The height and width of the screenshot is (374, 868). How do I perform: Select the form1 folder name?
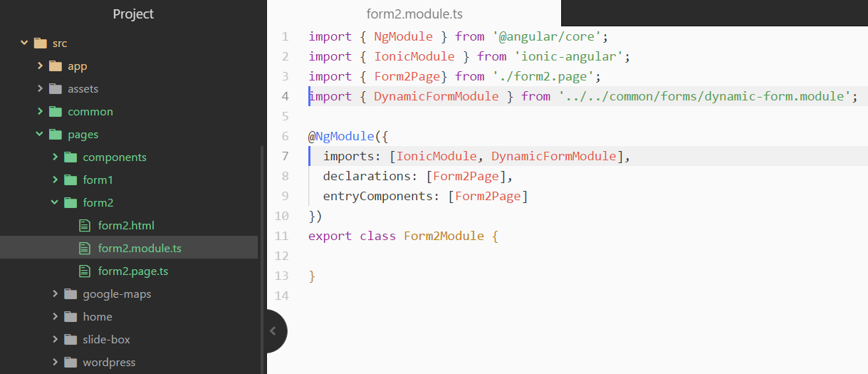point(98,180)
